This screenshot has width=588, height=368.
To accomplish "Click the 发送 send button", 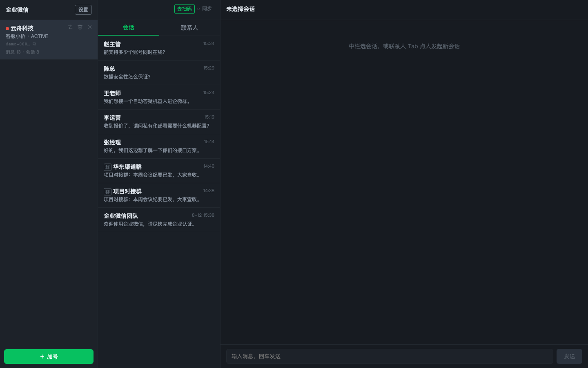I will pos(569,356).
